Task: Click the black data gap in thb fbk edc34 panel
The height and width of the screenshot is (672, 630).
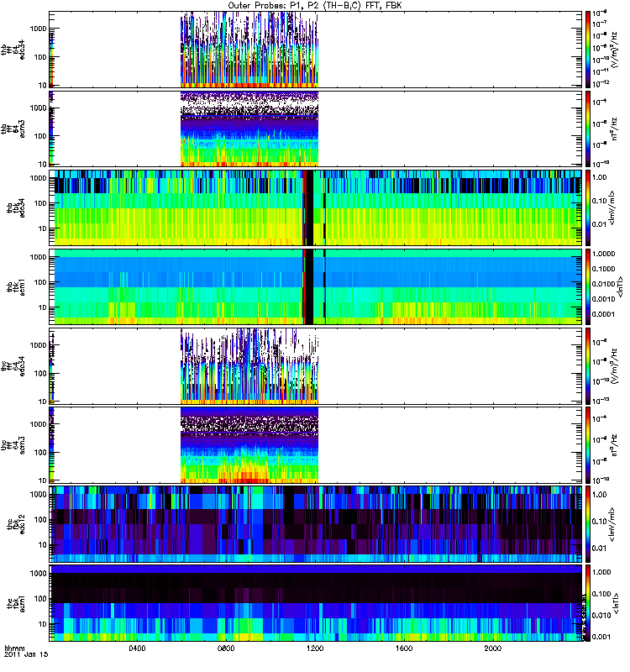Action: pos(308,207)
